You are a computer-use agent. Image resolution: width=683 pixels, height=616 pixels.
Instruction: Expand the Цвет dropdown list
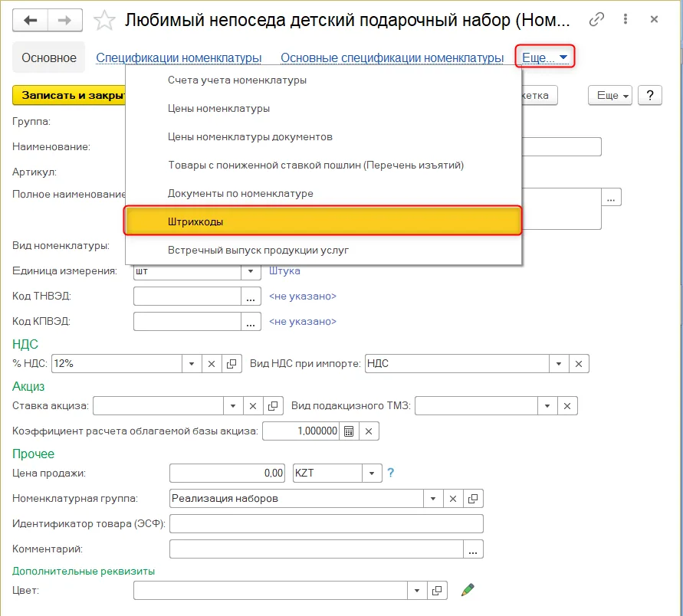(417, 590)
